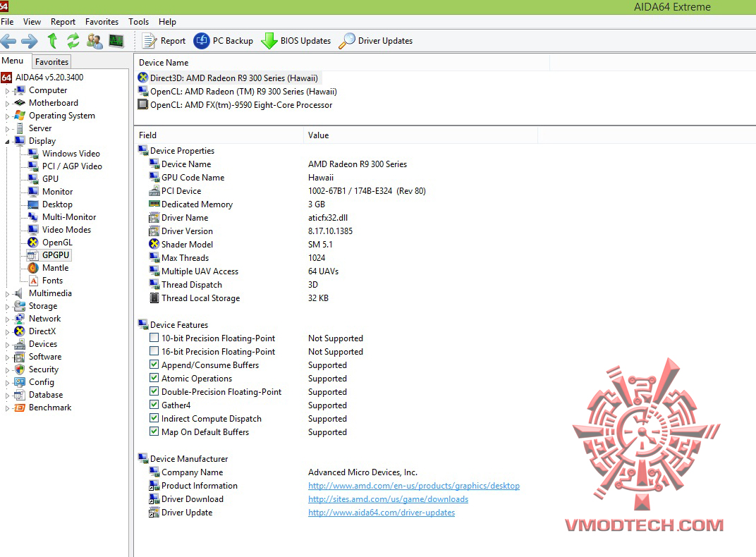Click the Motherboard icon in sidebar

coord(19,103)
